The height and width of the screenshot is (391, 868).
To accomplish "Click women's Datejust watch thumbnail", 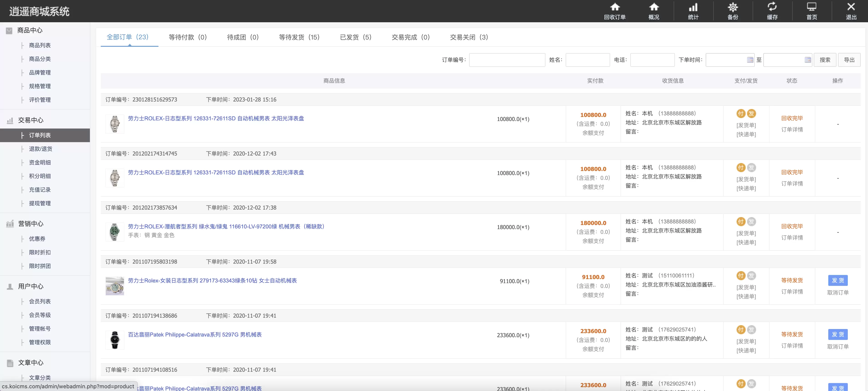I will click(x=115, y=286).
